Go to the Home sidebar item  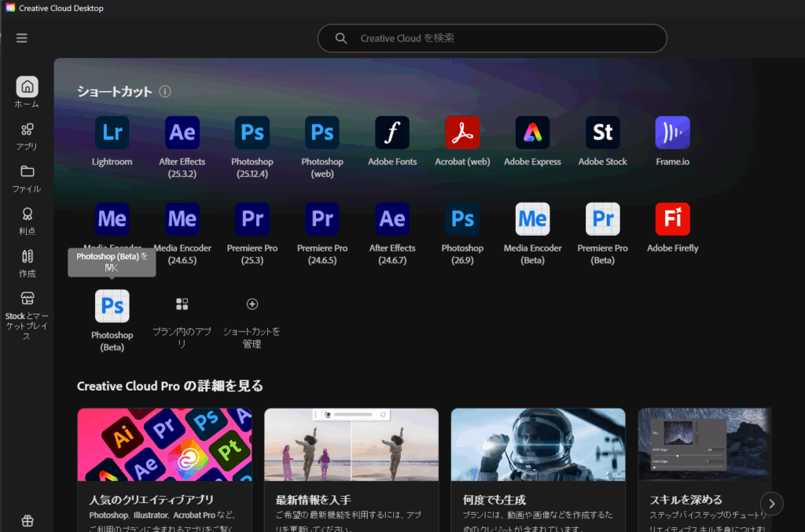(27, 93)
